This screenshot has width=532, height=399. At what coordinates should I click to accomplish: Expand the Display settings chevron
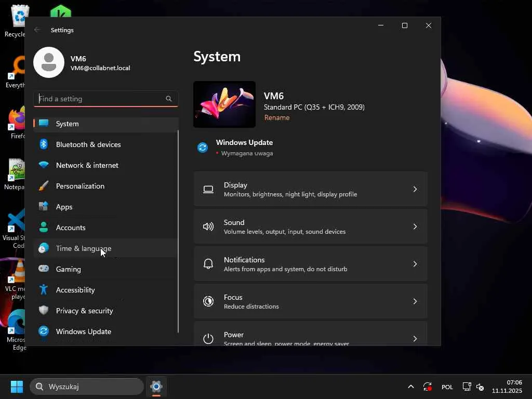coord(415,189)
